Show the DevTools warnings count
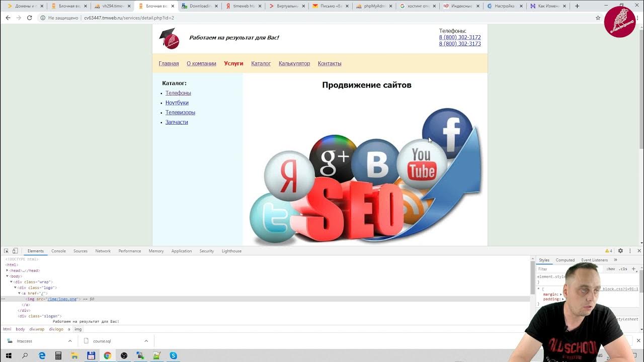Screen dimensions: 644x362 [609, 251]
